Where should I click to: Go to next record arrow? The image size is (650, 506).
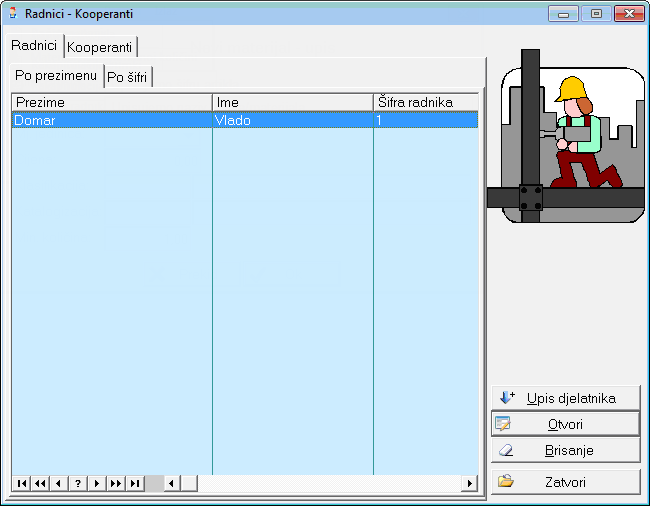click(97, 483)
